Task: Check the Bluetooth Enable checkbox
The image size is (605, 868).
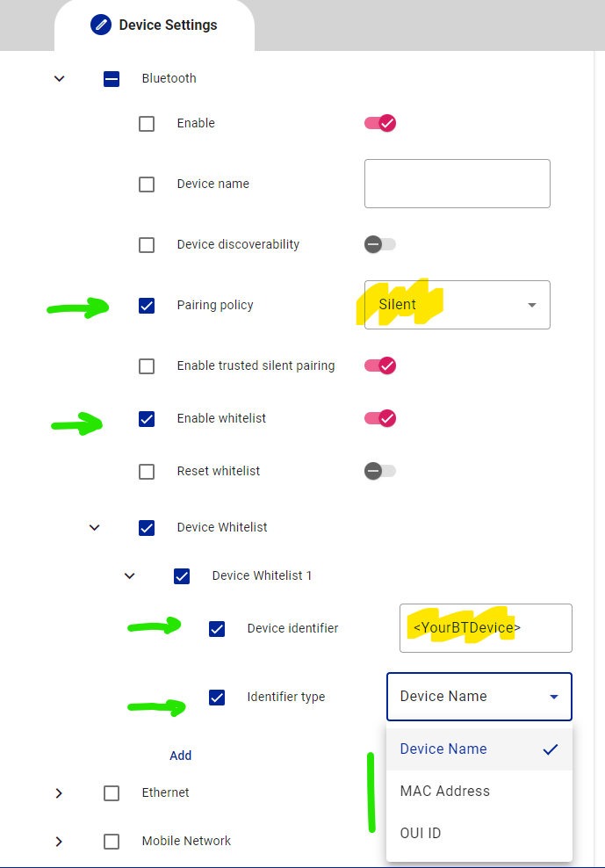Action: pos(147,123)
